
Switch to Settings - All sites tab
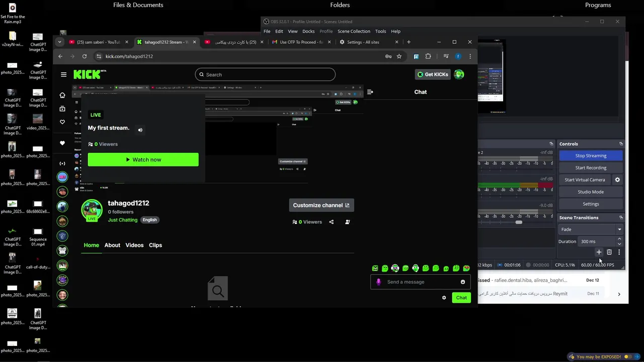pos(370,42)
